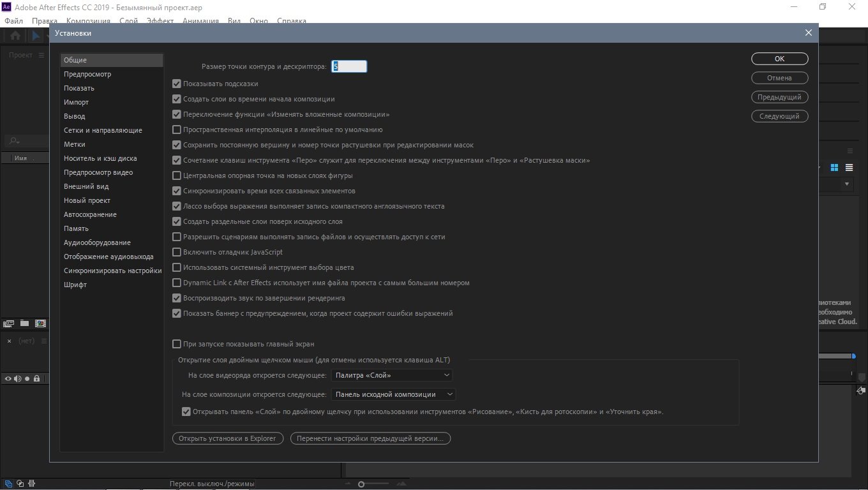Click "Открыть установки в Explorer" button
The image size is (868, 490).
click(227, 438)
